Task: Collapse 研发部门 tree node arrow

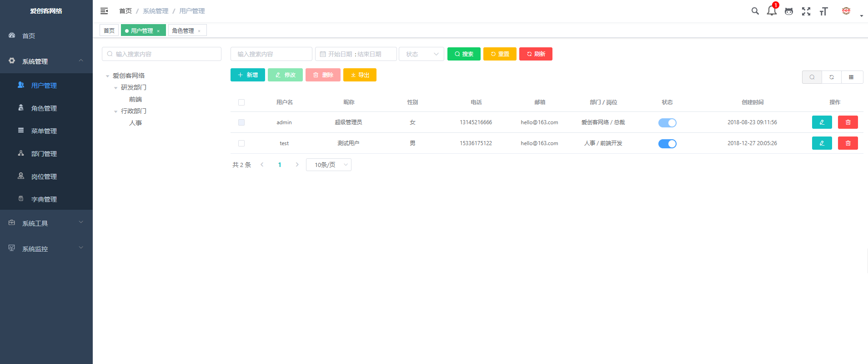Action: (x=116, y=88)
